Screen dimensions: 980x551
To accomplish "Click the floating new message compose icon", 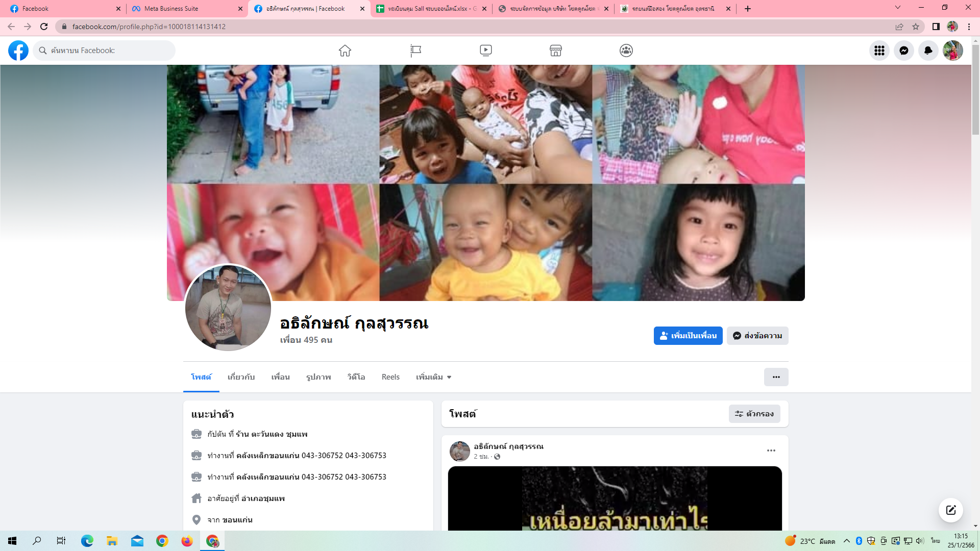I will click(x=950, y=510).
